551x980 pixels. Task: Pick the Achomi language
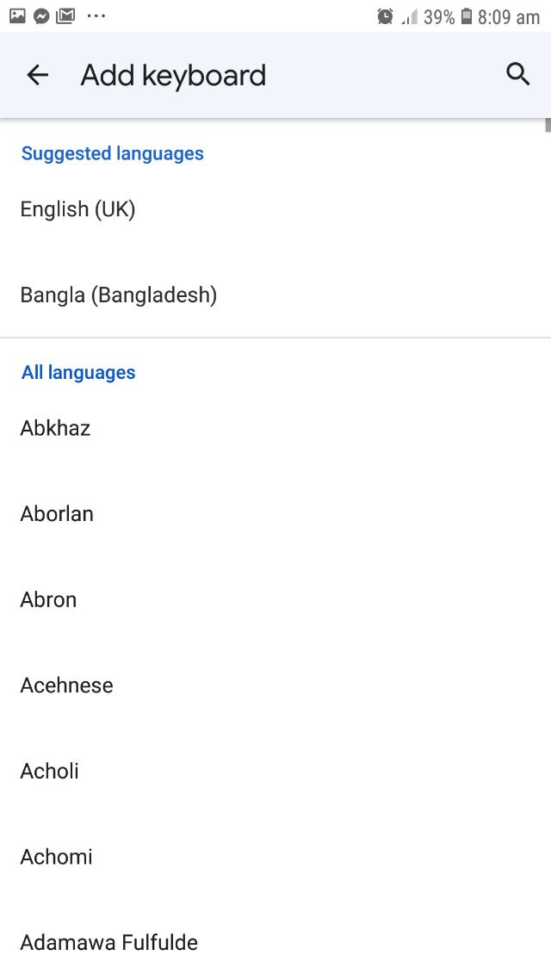[57, 857]
